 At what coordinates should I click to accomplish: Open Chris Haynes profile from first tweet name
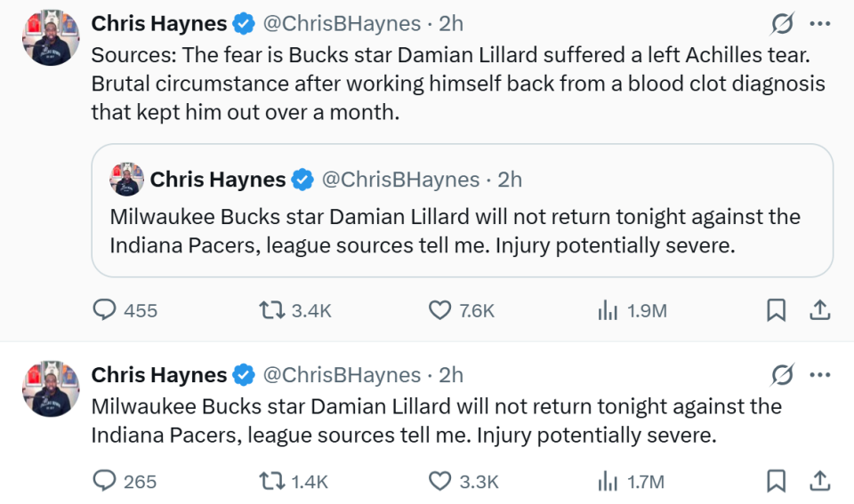tap(159, 24)
